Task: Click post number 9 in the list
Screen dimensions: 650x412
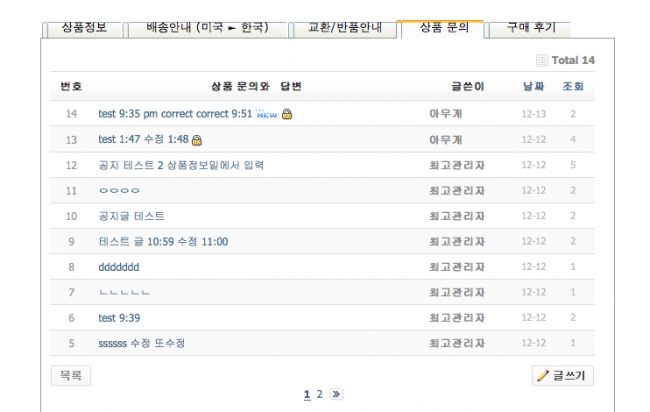Action: click(x=71, y=242)
